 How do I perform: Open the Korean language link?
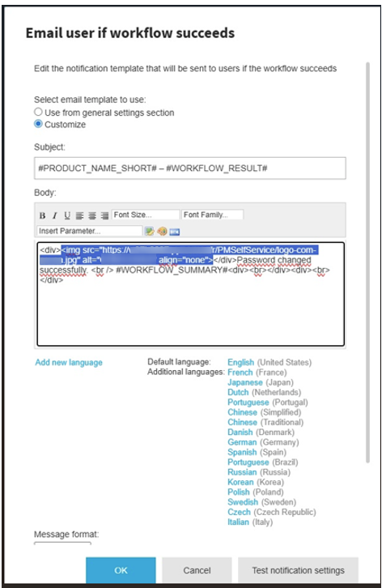pyautogui.click(x=240, y=482)
